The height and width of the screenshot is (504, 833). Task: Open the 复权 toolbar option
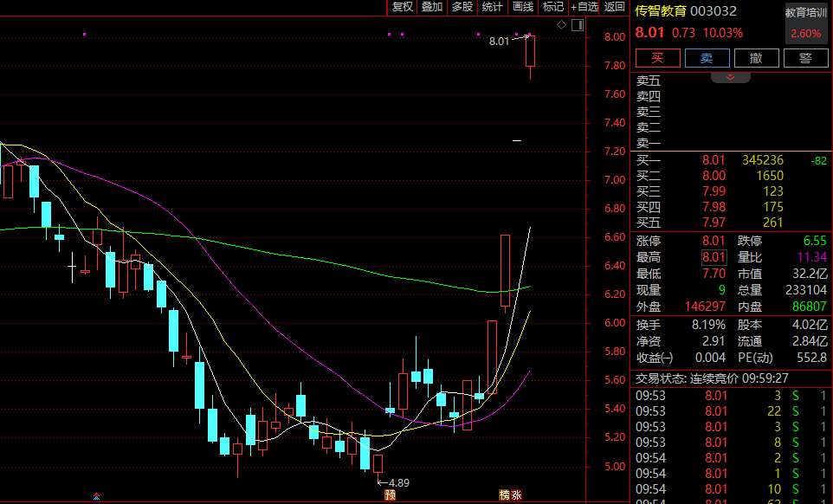coord(402,7)
